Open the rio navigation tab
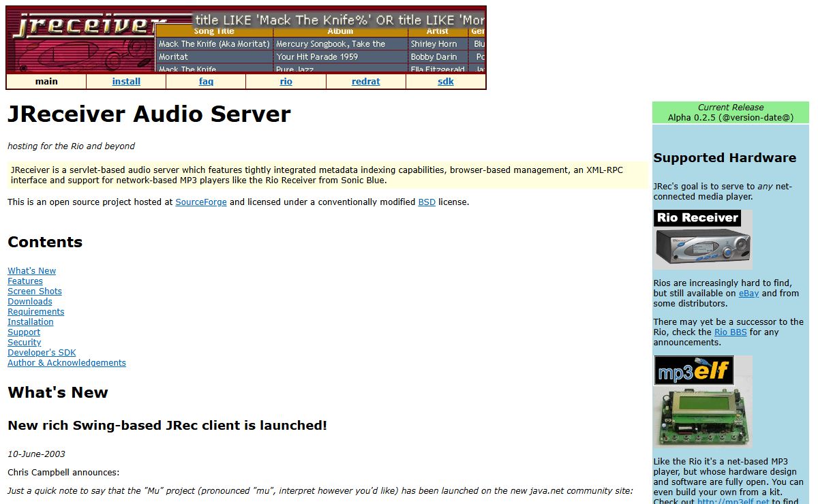Viewport: 818px width, 504px height. (286, 82)
